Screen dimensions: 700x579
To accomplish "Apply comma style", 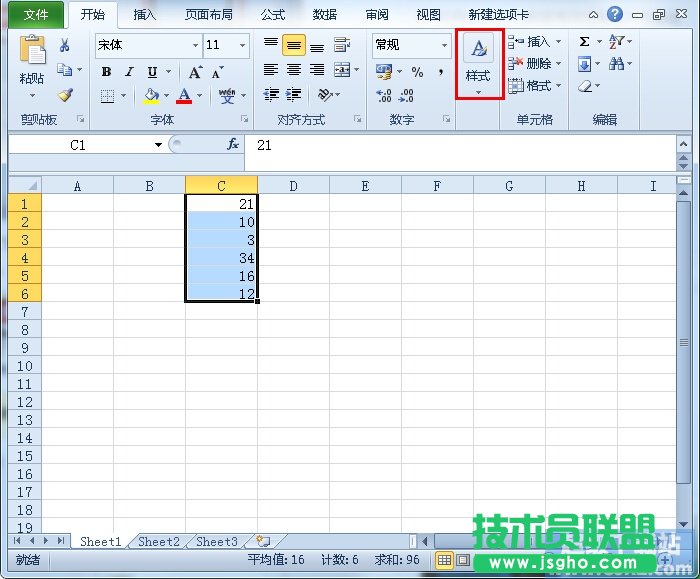I will click(x=441, y=71).
